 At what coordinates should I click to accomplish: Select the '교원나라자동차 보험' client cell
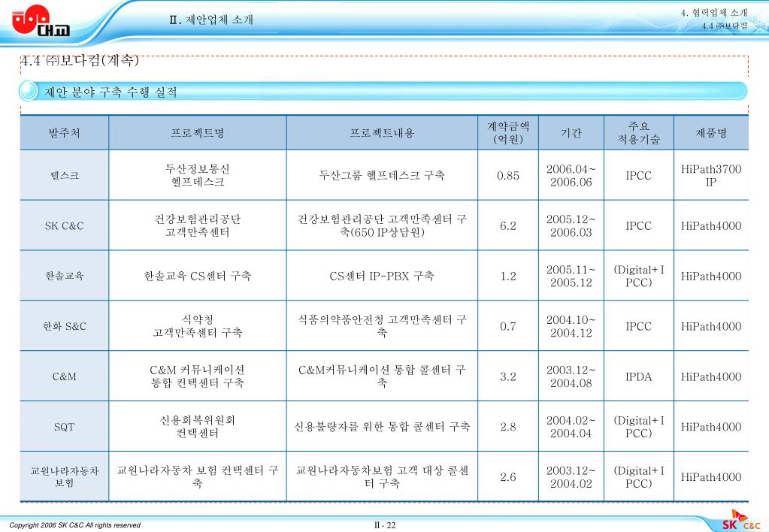[64, 476]
